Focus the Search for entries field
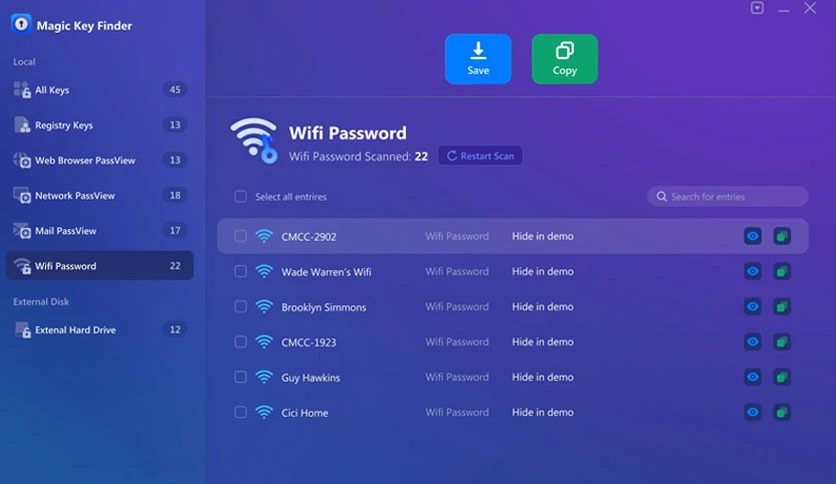836x484 pixels. coord(728,197)
